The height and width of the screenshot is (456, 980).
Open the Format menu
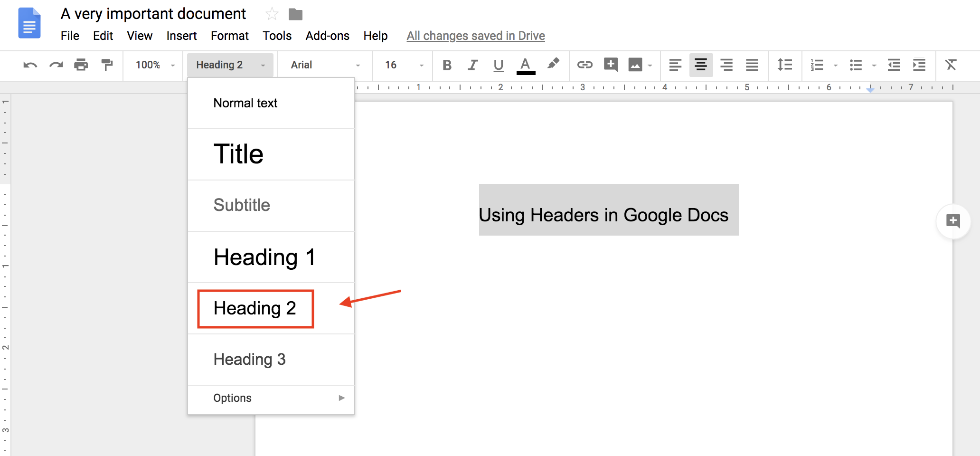point(230,36)
